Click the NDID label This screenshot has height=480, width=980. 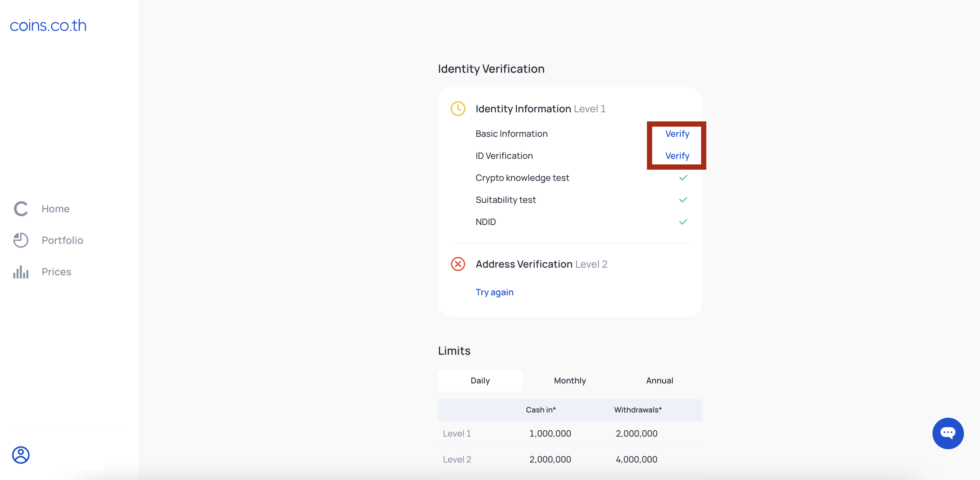coord(486,222)
